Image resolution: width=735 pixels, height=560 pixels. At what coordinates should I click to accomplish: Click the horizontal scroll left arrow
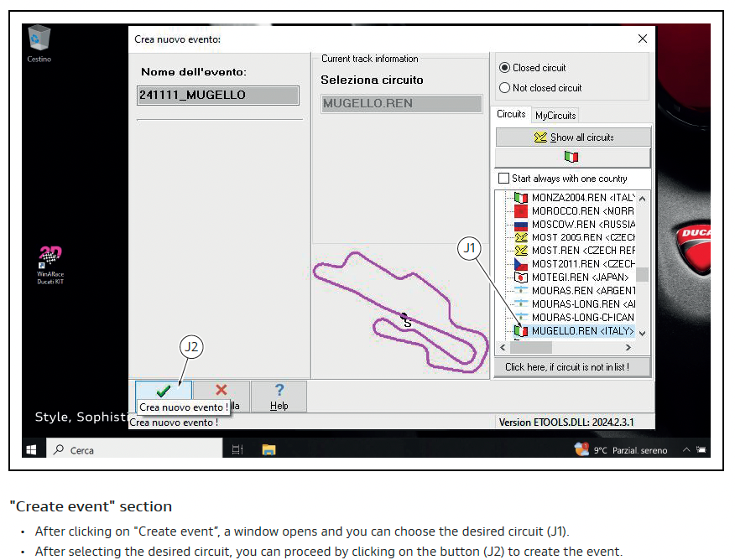[503, 347]
